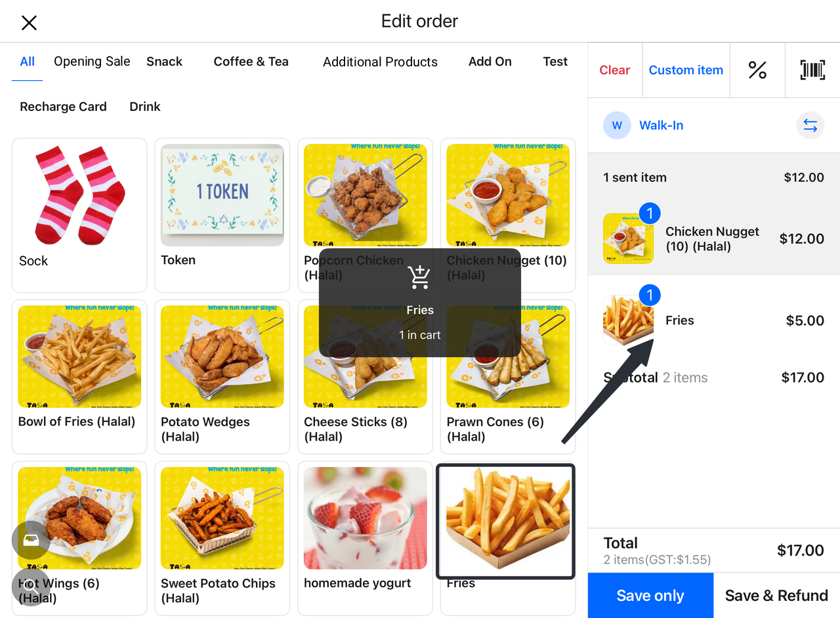Select the sent Chicken Nugget cart item
This screenshot has width=840, height=618.
[713, 238]
